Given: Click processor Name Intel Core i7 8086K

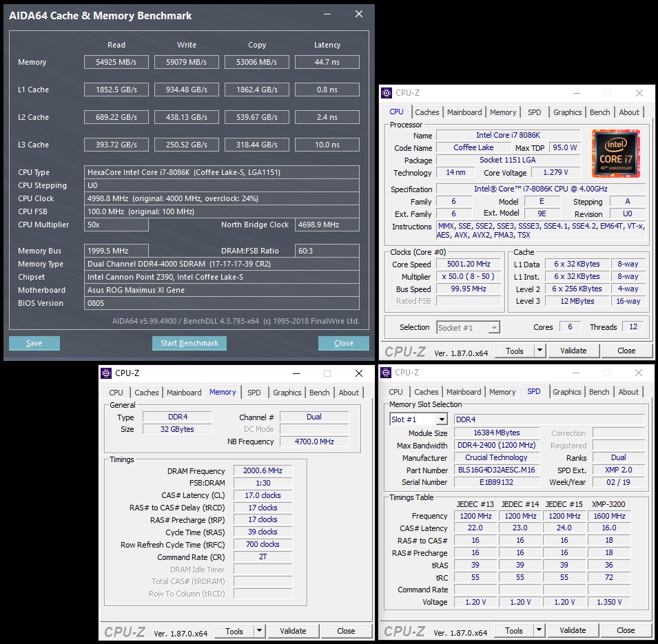Looking at the screenshot, I should coord(508,135).
